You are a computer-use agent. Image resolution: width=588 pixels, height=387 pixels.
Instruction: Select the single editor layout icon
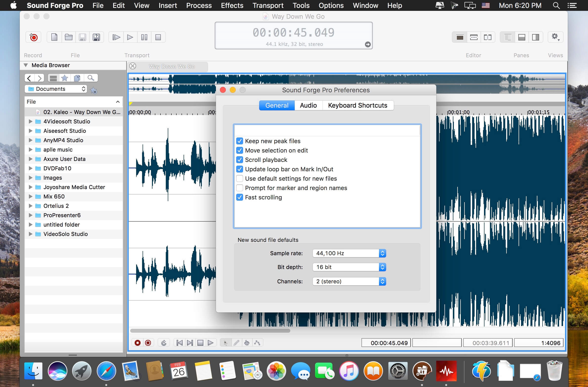(x=460, y=37)
